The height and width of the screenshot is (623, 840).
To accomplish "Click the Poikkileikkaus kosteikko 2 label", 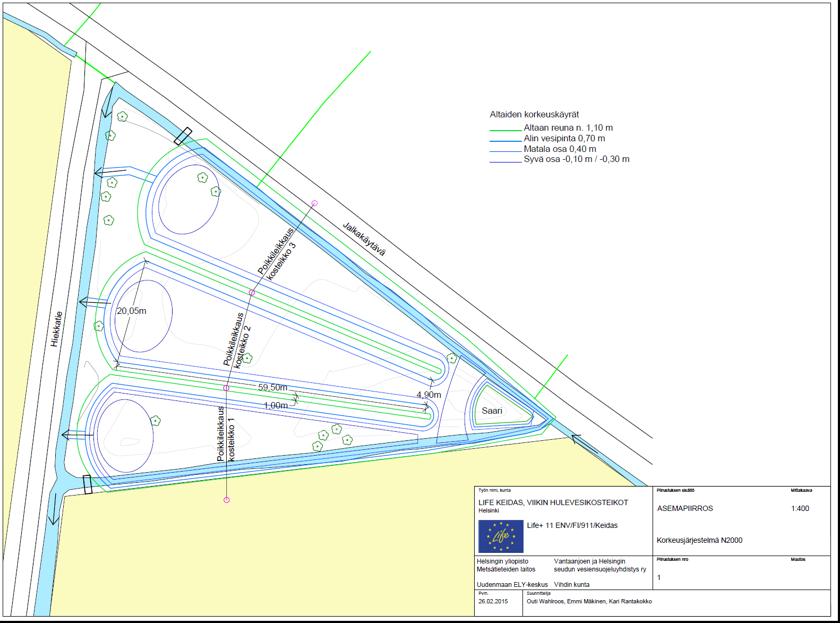I will point(238,340).
